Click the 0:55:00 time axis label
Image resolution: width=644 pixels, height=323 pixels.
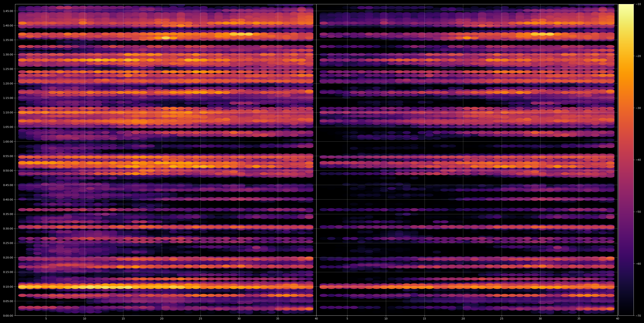point(8,156)
